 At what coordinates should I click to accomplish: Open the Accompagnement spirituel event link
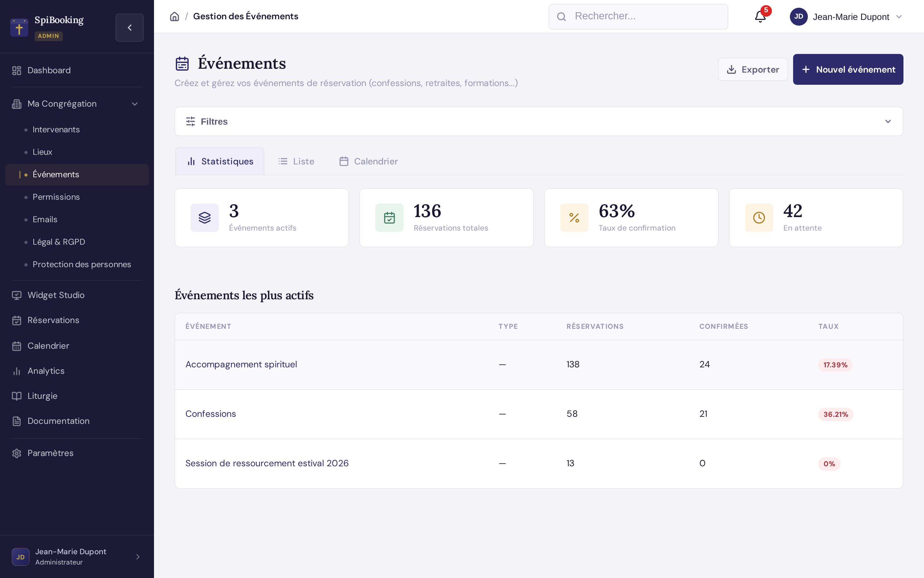coord(241,364)
